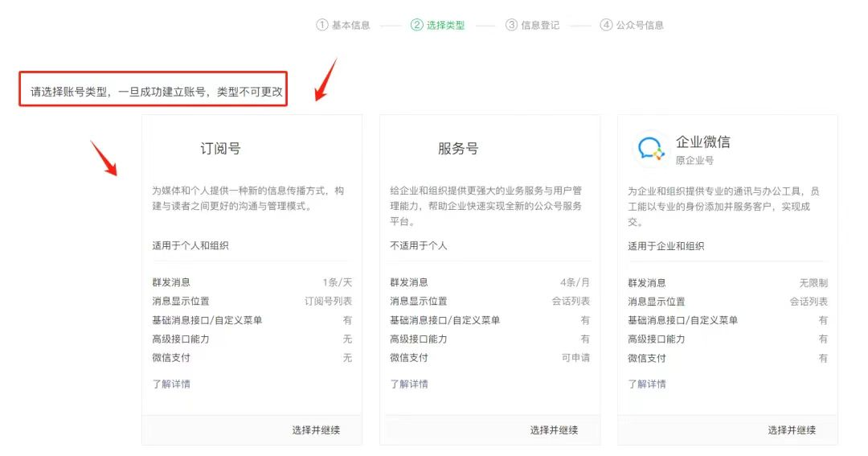Click 服务号 description starting 给企业和组织
The height and width of the screenshot is (456, 868).
pos(486,206)
